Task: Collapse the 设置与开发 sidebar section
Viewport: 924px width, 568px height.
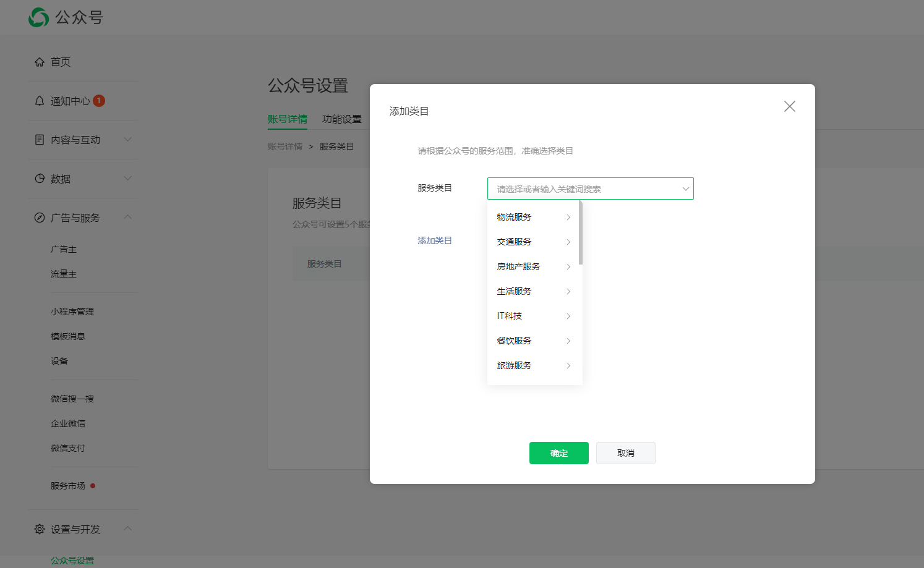Action: click(x=128, y=528)
